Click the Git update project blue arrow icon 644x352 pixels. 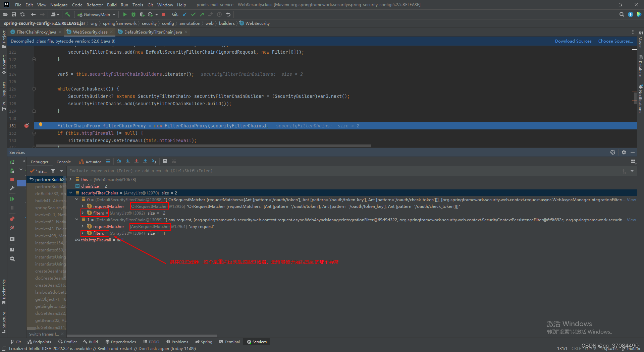pyautogui.click(x=184, y=14)
